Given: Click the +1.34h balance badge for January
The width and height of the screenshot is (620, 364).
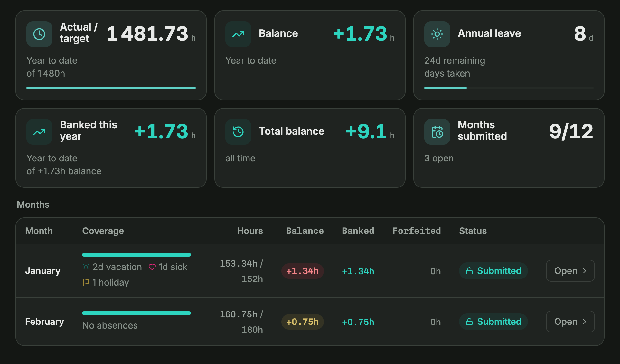Looking at the screenshot, I should pyautogui.click(x=303, y=271).
